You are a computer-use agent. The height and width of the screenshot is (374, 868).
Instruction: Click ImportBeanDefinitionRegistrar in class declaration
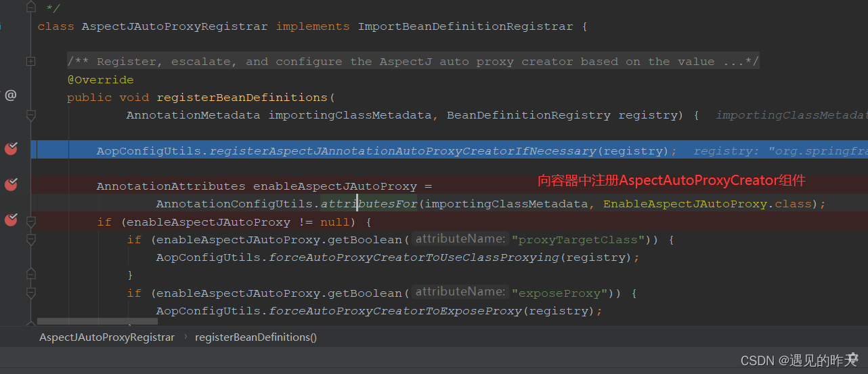465,26
